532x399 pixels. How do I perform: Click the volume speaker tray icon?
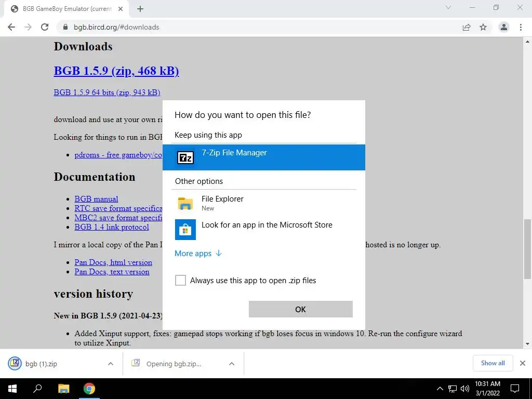(465, 389)
